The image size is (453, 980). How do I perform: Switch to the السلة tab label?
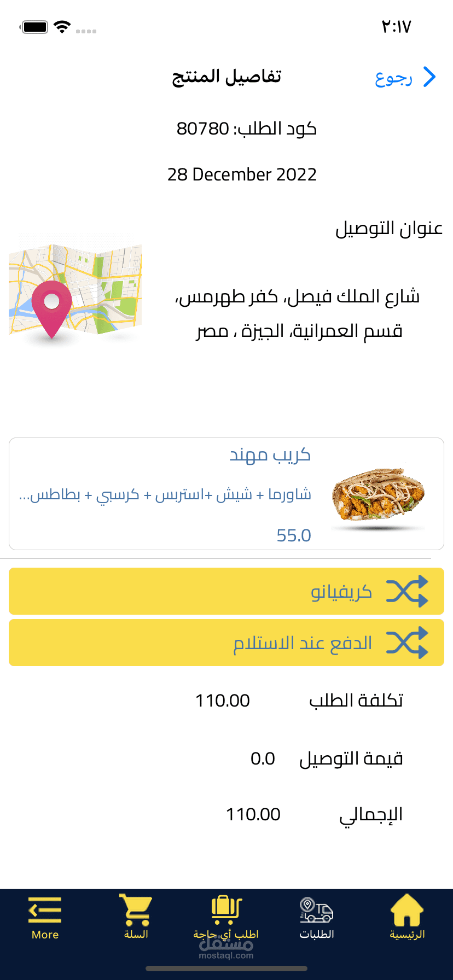tap(136, 934)
